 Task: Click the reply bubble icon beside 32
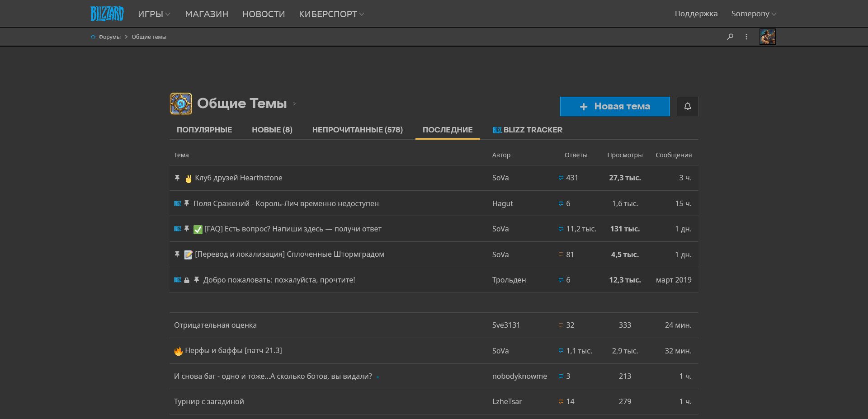[561, 325]
